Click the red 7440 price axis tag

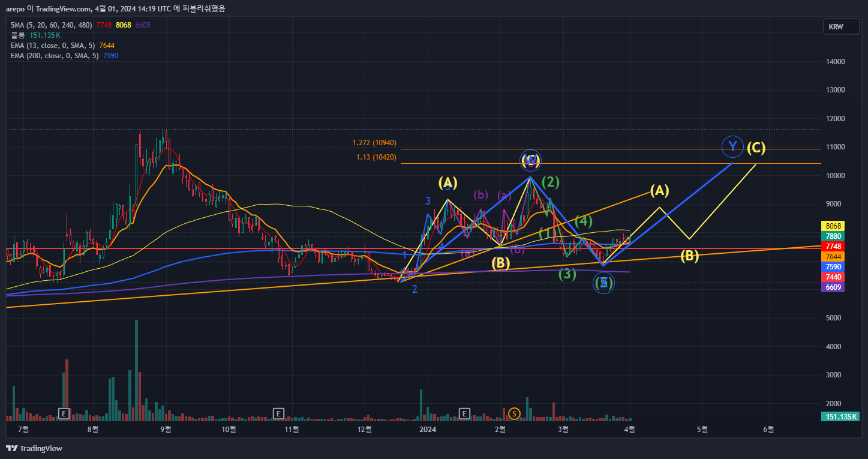point(833,277)
